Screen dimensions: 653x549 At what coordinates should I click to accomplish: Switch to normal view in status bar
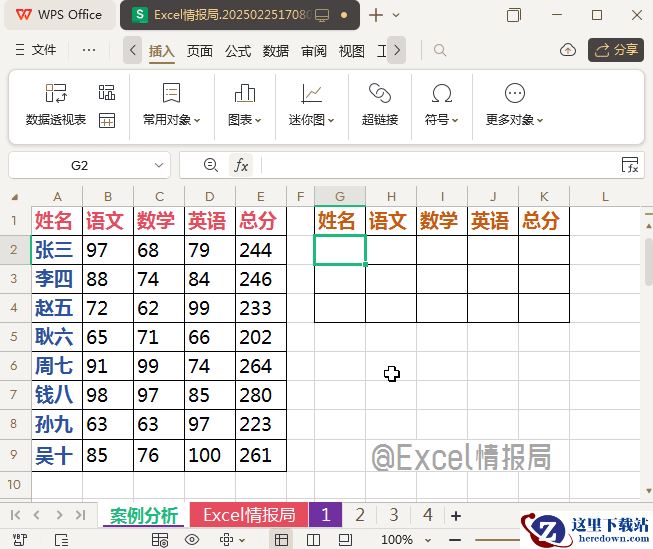(x=282, y=540)
